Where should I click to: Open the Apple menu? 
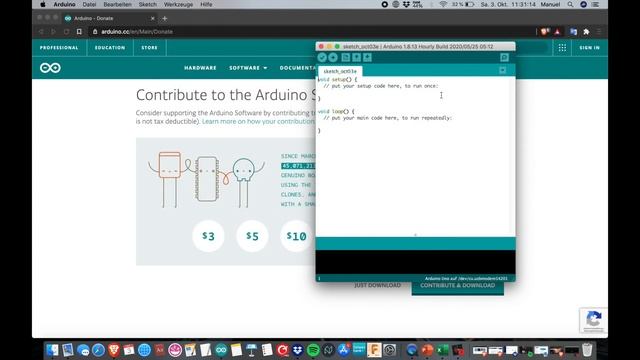pos(43,4)
